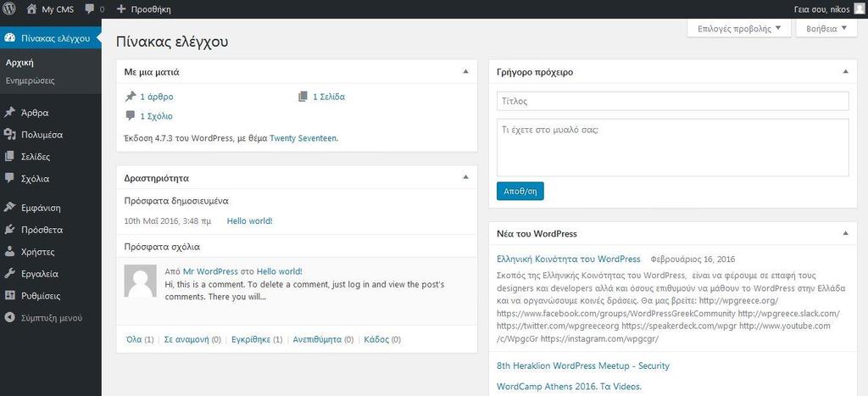868x396 pixels.
Task: Click the bubble icon next to 1 Σχόλιο
Action: 130,116
